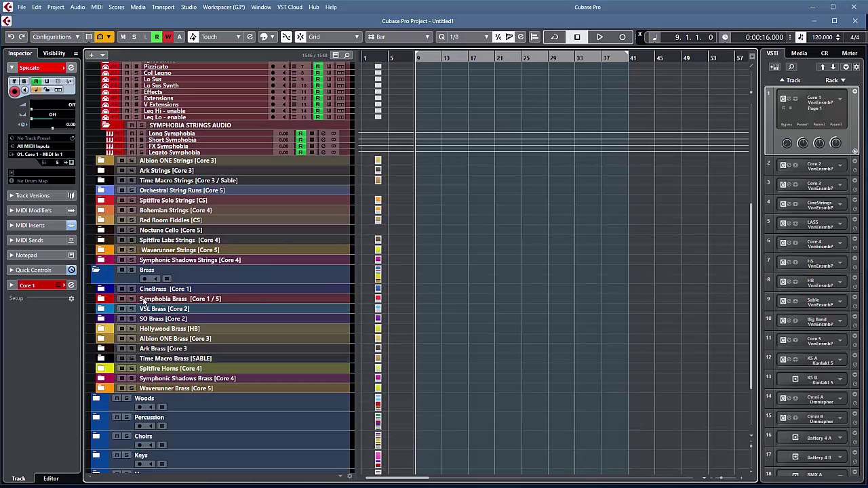Viewport: 868px width, 488px height.
Task: Open the Transport menu
Action: click(163, 7)
